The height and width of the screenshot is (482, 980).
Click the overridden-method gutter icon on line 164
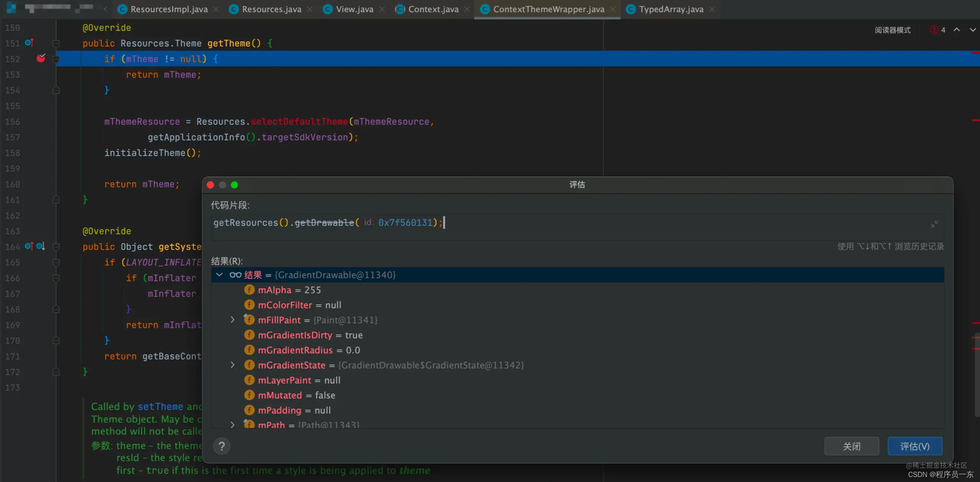40,246
